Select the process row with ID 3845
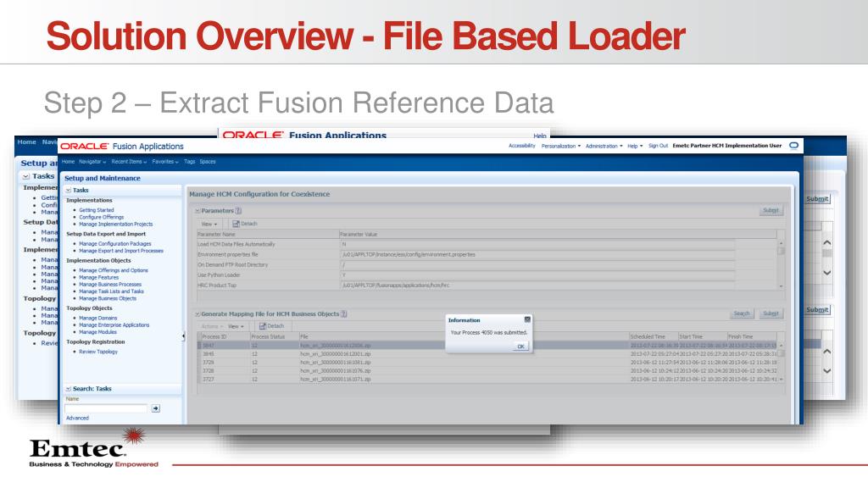The height and width of the screenshot is (488, 868). click(x=487, y=353)
